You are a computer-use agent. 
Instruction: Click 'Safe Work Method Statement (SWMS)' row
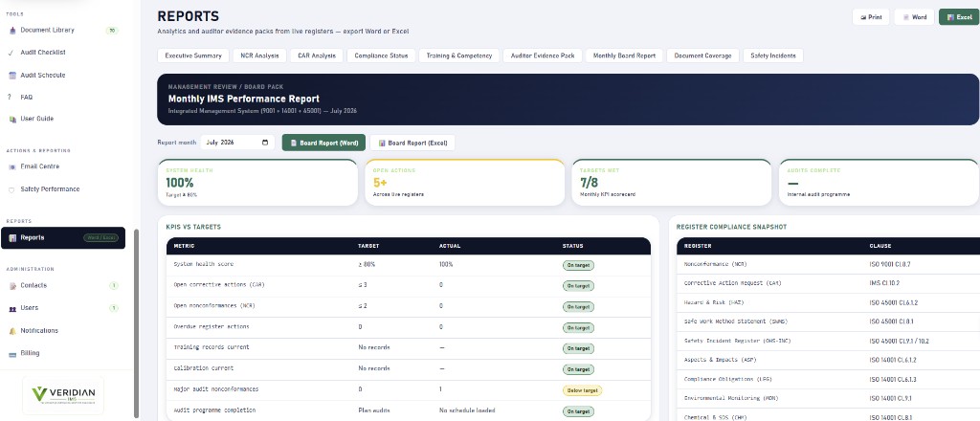(828, 322)
